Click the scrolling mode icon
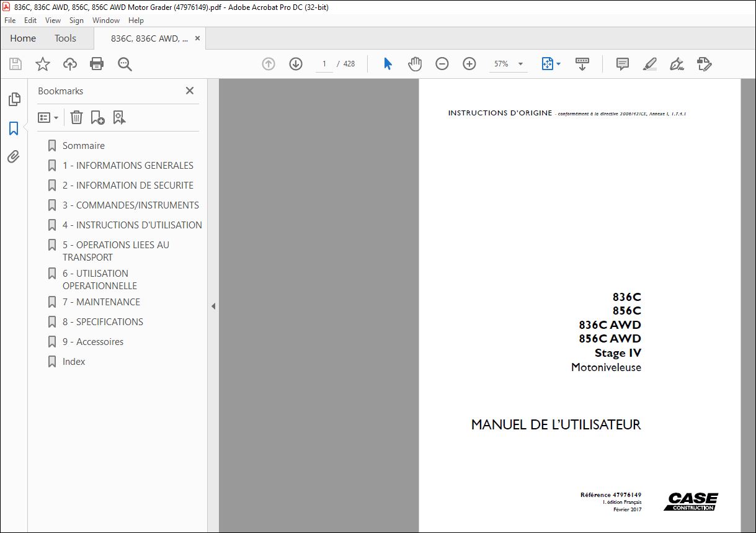Viewport: 756px width, 533px height. point(582,64)
